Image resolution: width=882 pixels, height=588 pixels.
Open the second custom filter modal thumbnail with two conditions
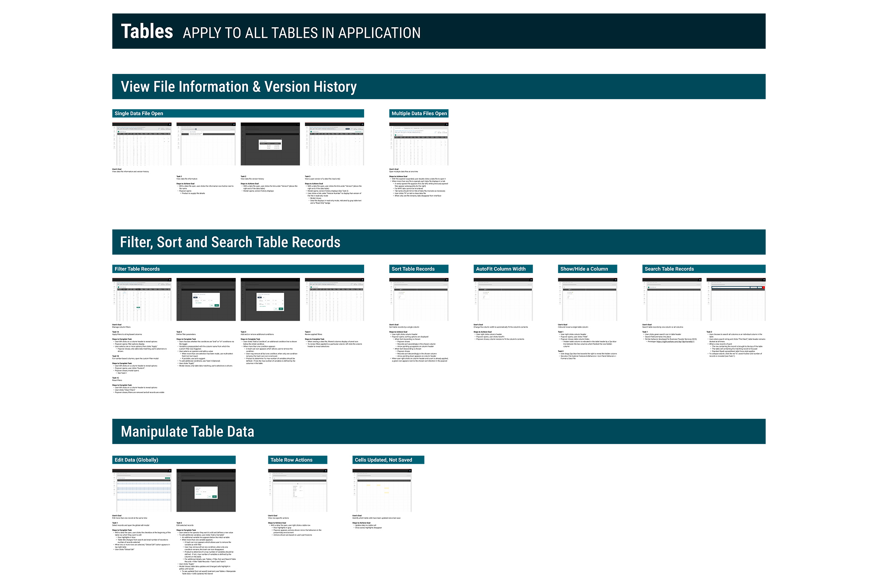tap(270, 299)
